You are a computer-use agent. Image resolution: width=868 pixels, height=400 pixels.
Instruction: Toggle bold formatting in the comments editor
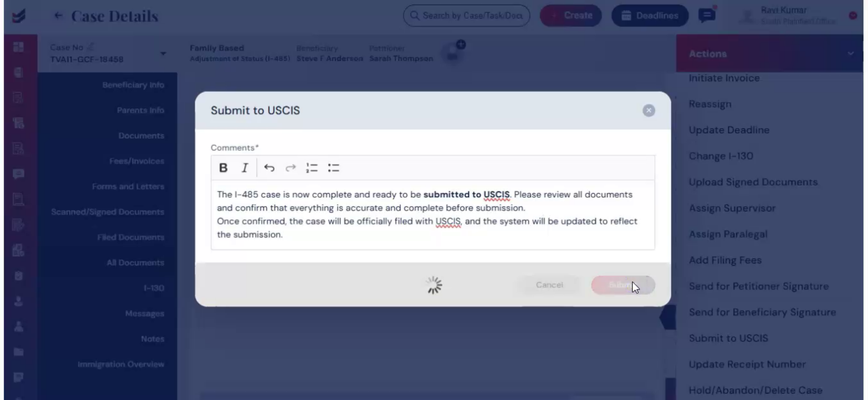coord(223,168)
